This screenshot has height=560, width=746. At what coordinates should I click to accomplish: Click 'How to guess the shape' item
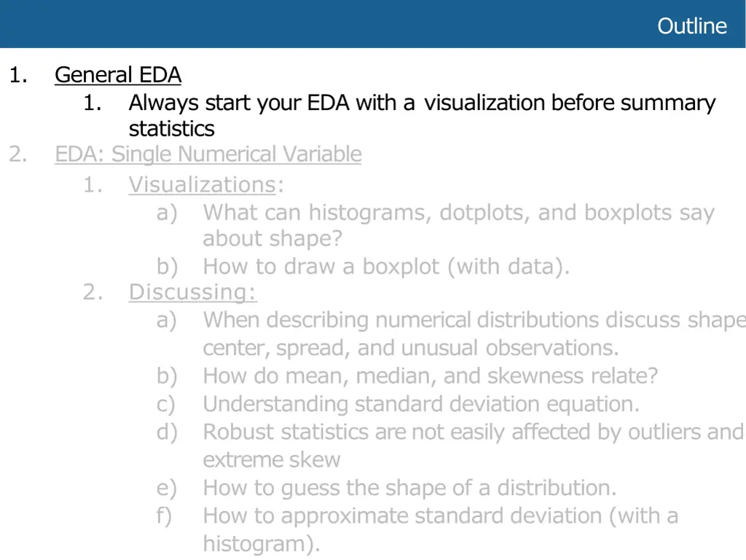point(409,488)
